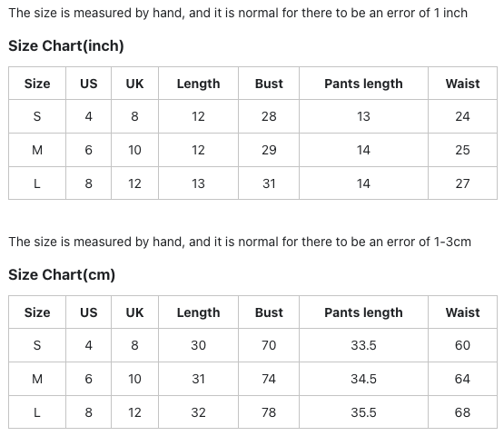Click the UK header in inch table
Image resolution: width=504 pixels, height=436 pixels.
(x=134, y=84)
